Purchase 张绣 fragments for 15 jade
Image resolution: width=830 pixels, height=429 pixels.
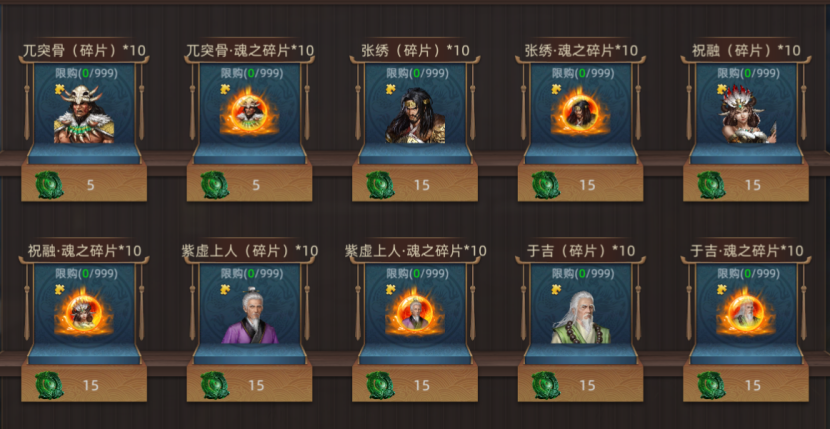pos(415,183)
